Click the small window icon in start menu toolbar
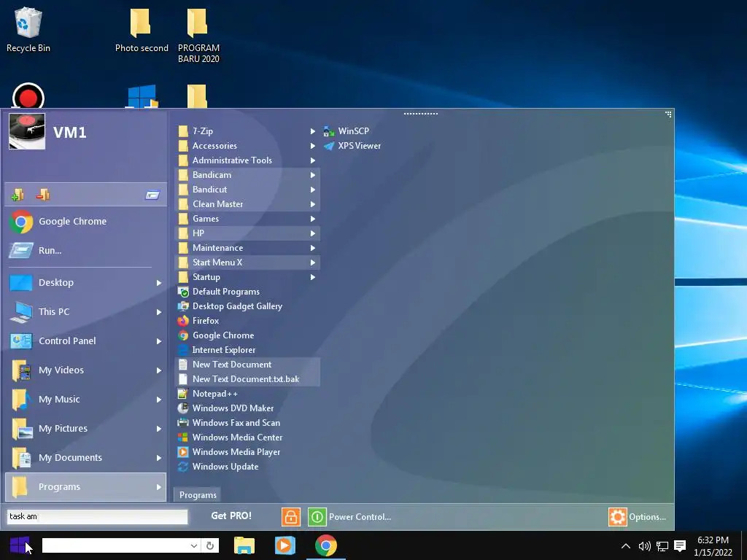Screen dimensions: 747x560 tap(152, 195)
